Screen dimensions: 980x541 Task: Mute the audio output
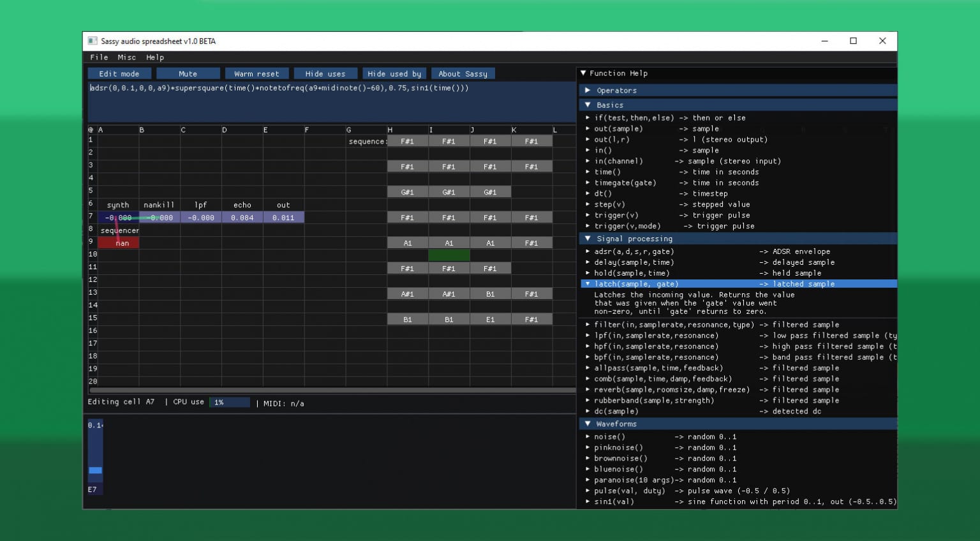click(x=188, y=74)
